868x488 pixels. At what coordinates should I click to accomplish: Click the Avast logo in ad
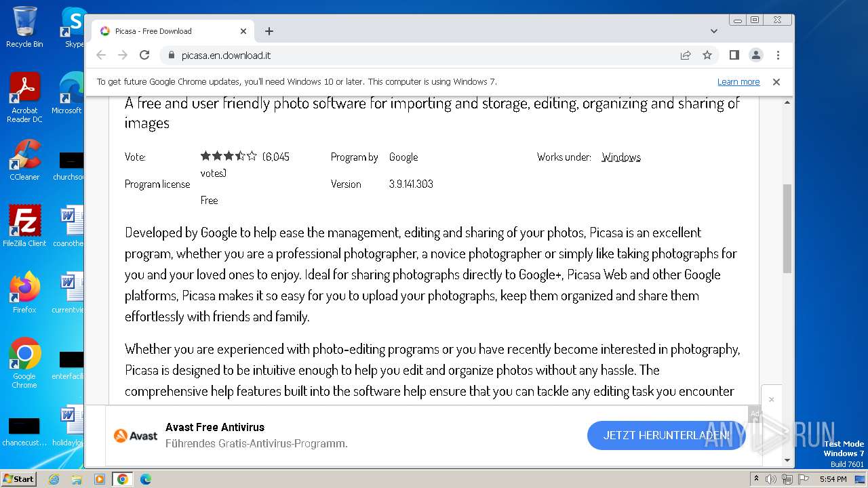coord(136,436)
